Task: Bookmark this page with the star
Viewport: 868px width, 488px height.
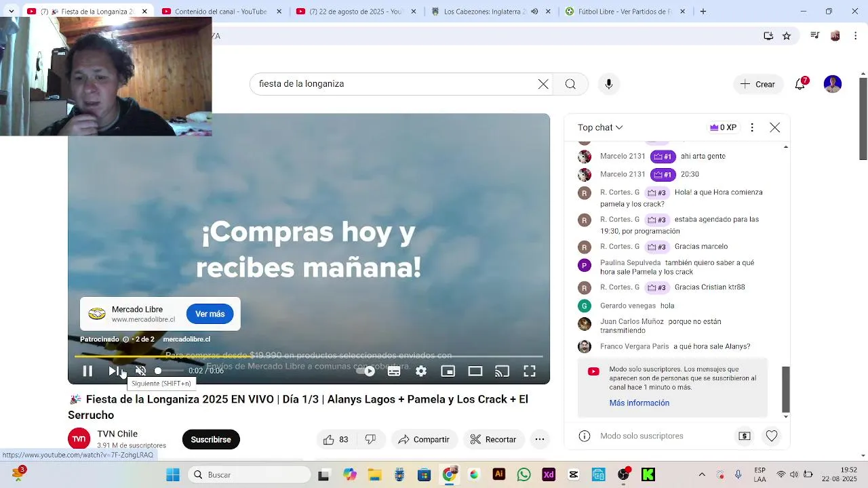Action: click(787, 36)
